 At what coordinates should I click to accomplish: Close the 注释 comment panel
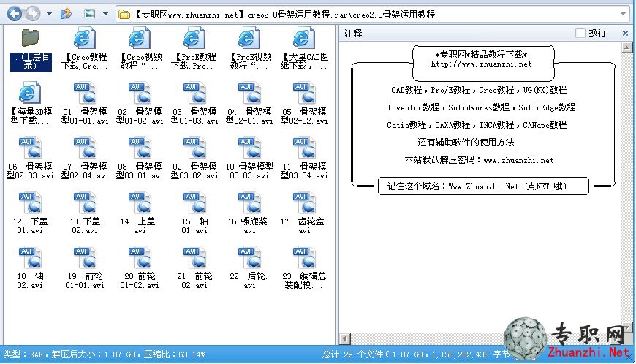[625, 33]
